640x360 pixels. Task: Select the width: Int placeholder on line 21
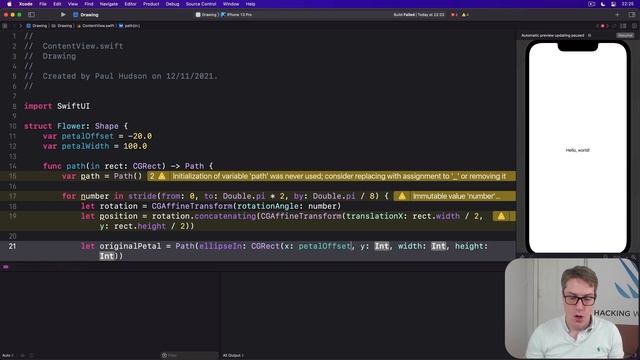pos(438,246)
